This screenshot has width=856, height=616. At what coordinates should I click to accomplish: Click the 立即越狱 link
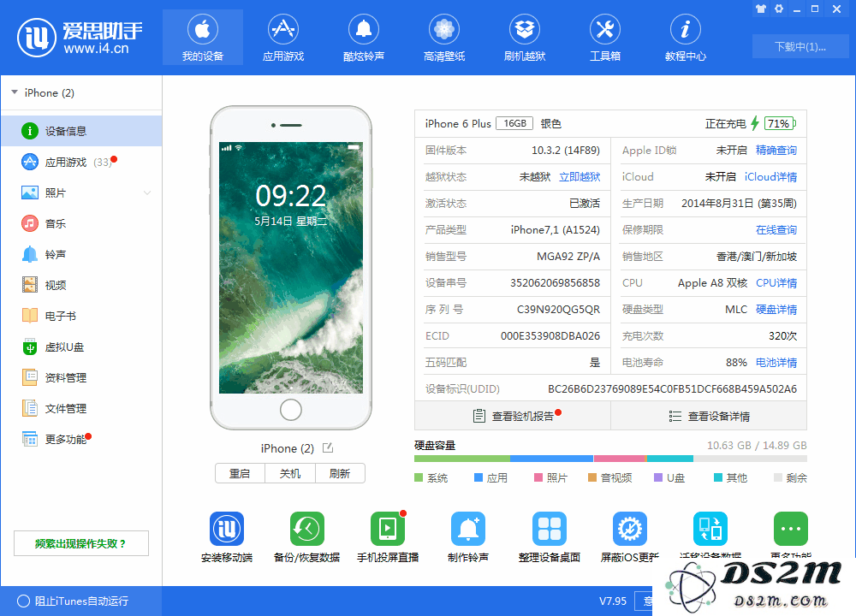point(580,177)
